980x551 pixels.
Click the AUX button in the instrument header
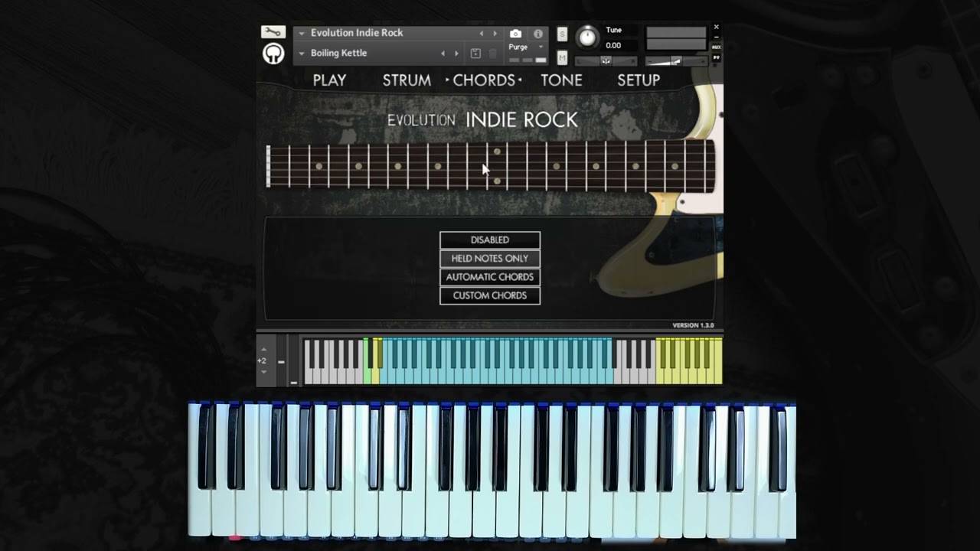717,47
